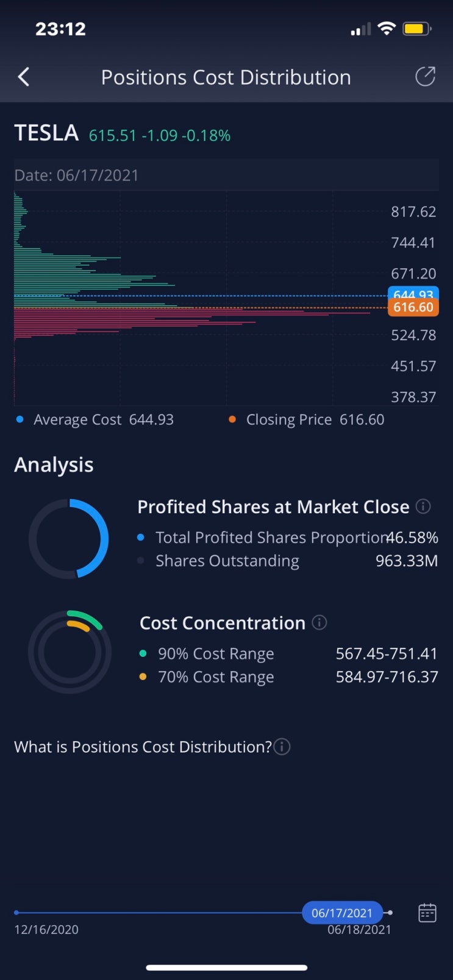Tap the 584.97-716.37 cost range value

(x=387, y=676)
